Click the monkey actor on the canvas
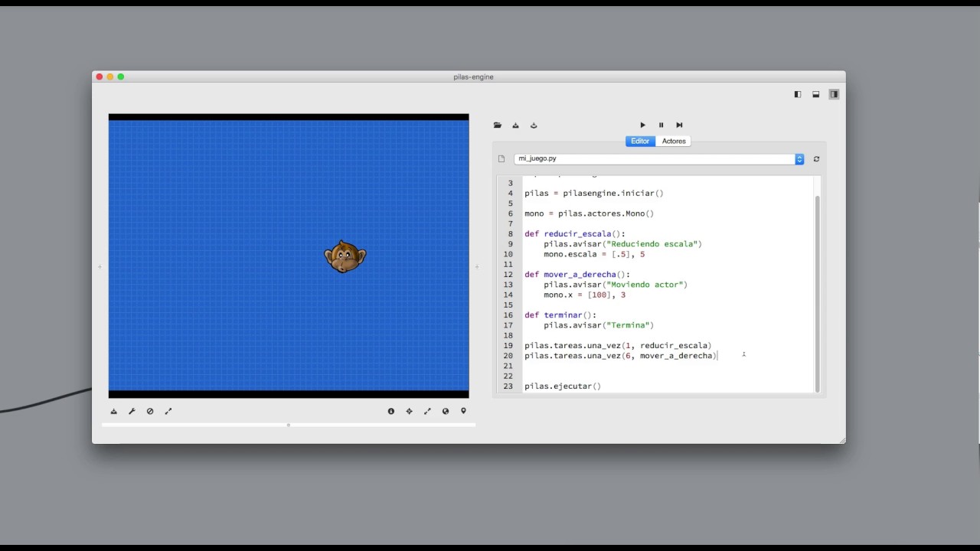 345,256
